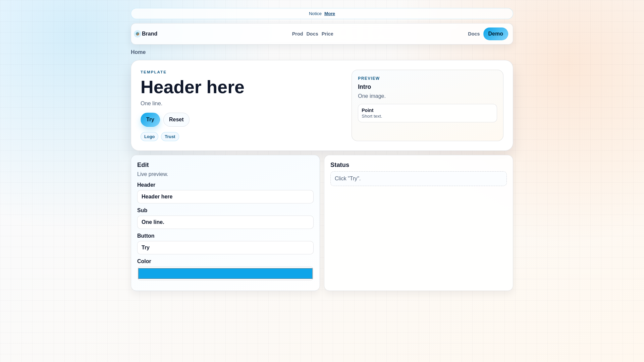Open the Prod nav item
Screen dimensions: 644x362
pyautogui.click(x=298, y=34)
